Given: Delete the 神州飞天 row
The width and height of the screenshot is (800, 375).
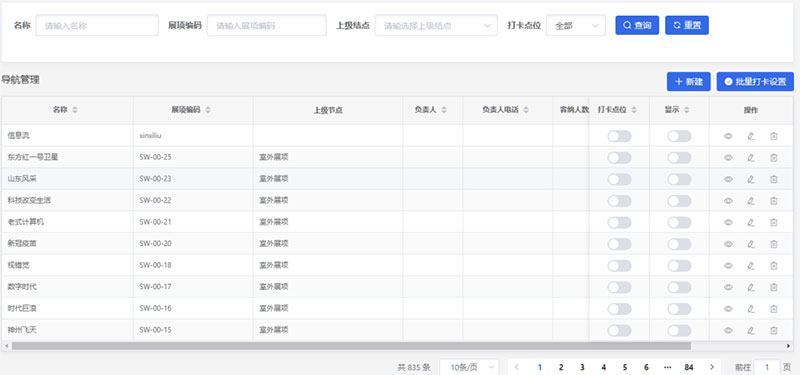Looking at the screenshot, I should click(x=773, y=331).
